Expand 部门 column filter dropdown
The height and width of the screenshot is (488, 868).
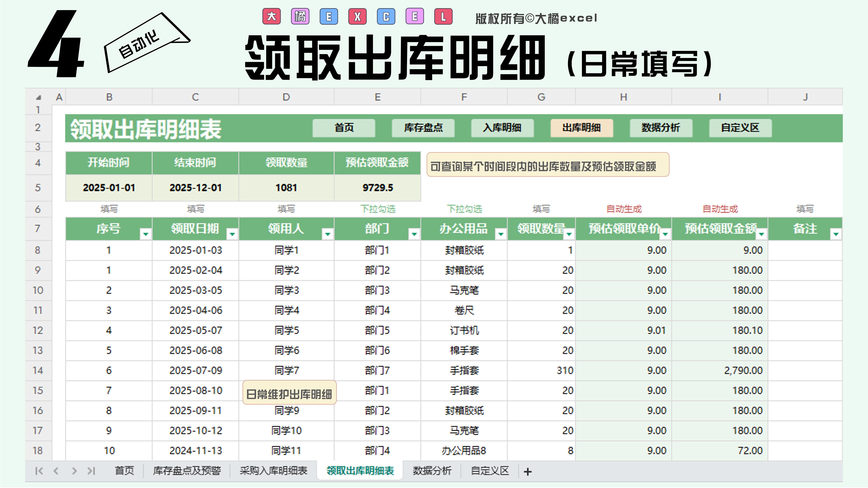[x=414, y=234]
